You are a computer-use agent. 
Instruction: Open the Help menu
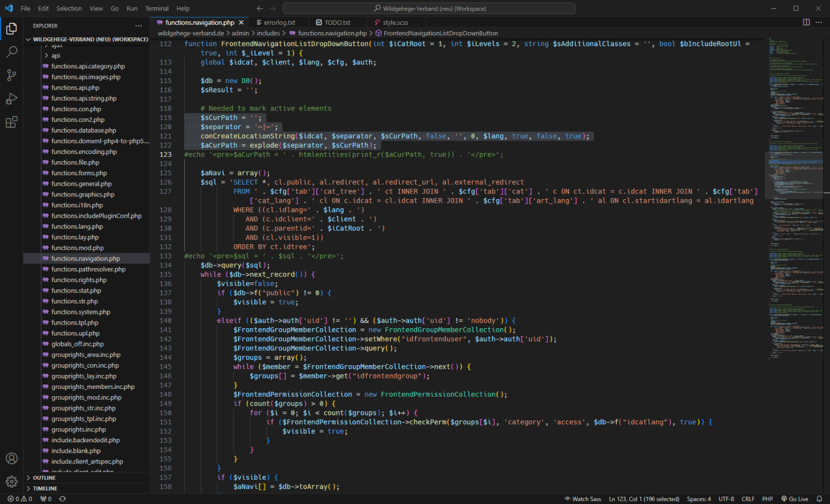point(183,8)
